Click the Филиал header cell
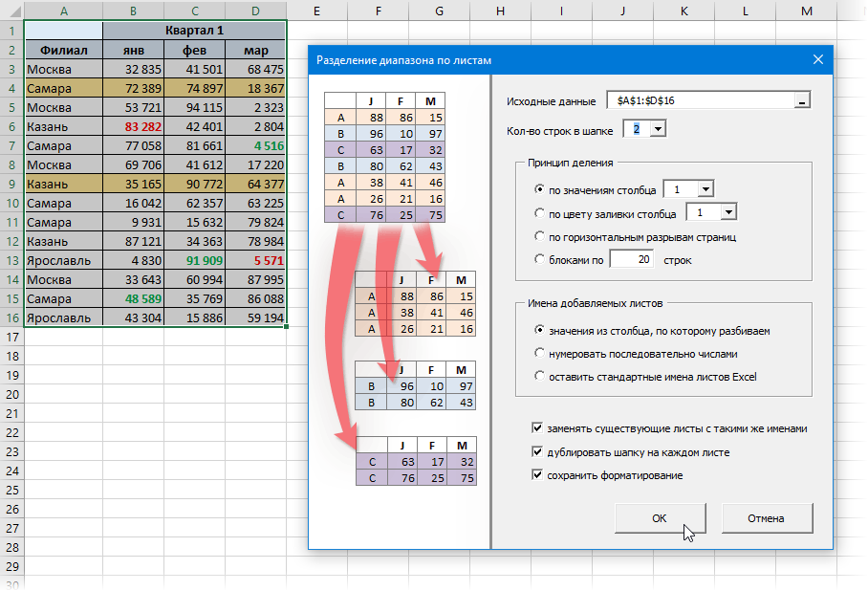This screenshot has width=868, height=591. click(64, 50)
